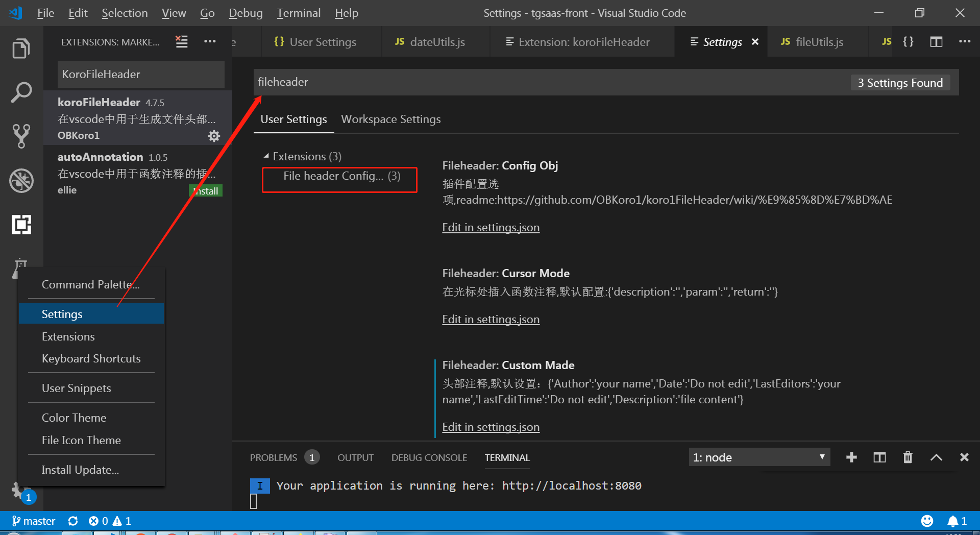Choose Keyboard Shortcuts menu entry
Screen dimensions: 980x535
[x=91, y=358]
